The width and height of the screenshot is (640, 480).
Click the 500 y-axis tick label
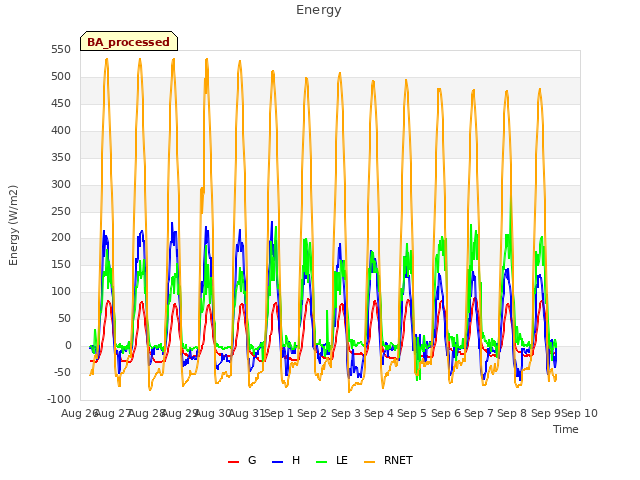point(61,77)
